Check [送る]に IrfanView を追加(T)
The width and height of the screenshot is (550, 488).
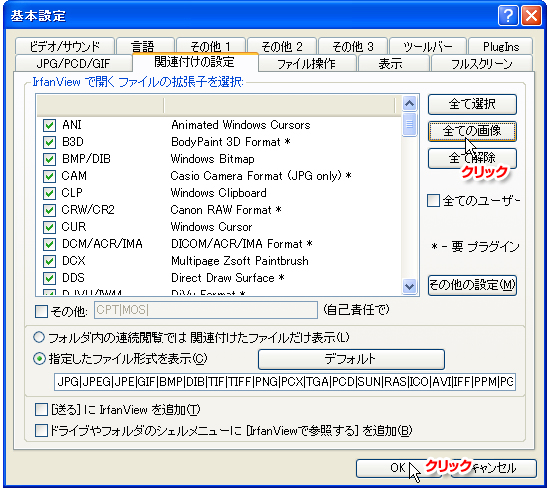click(x=41, y=409)
